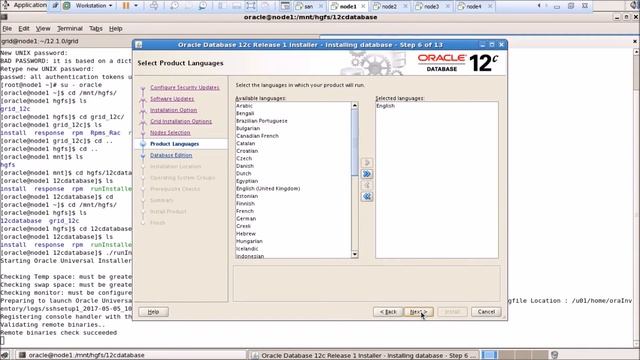640x360 pixels.
Task: Click the greyed add-single-language arrow button
Action: [367, 162]
